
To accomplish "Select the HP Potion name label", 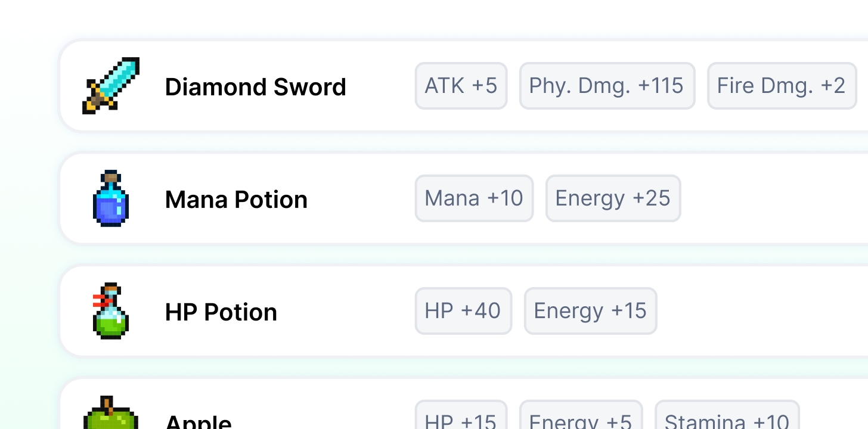I will point(221,311).
